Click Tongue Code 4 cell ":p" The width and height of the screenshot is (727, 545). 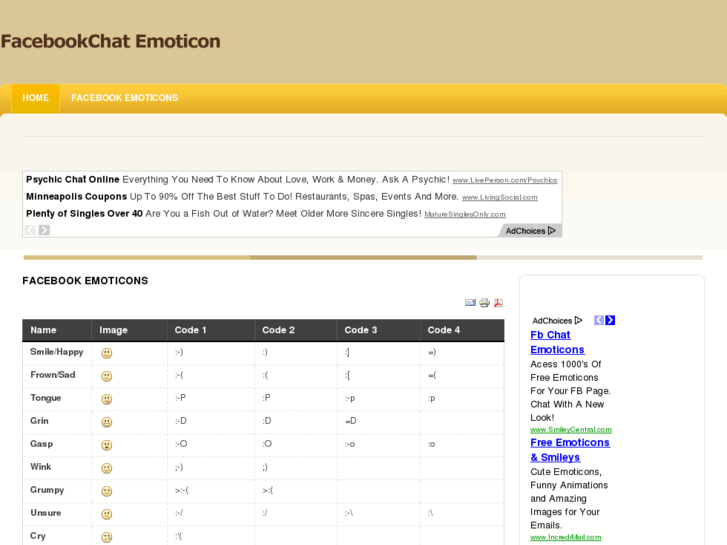(x=432, y=398)
